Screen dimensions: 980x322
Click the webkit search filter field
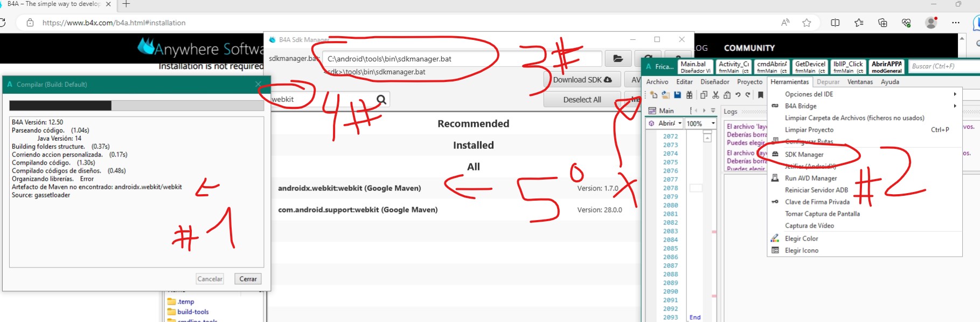[x=322, y=99]
